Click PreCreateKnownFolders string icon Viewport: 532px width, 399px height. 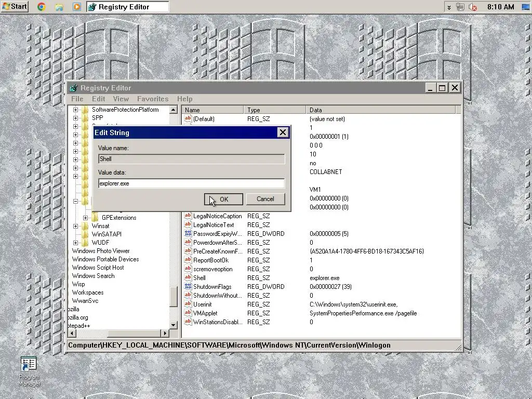coord(188,251)
